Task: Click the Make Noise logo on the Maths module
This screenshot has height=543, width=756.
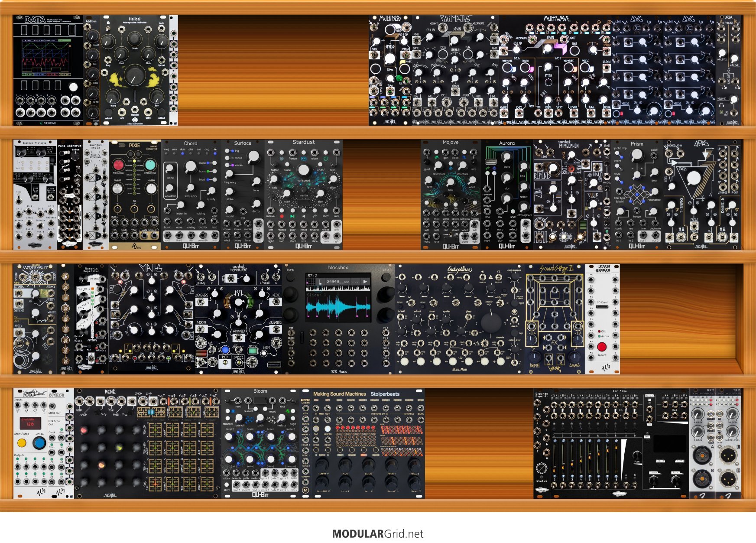Action: 152,369
